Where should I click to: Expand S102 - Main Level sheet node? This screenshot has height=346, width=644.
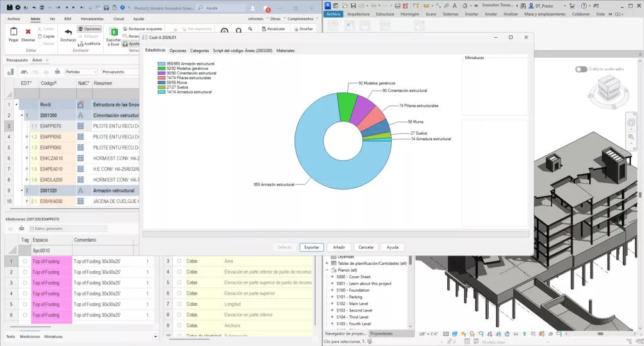click(332, 304)
